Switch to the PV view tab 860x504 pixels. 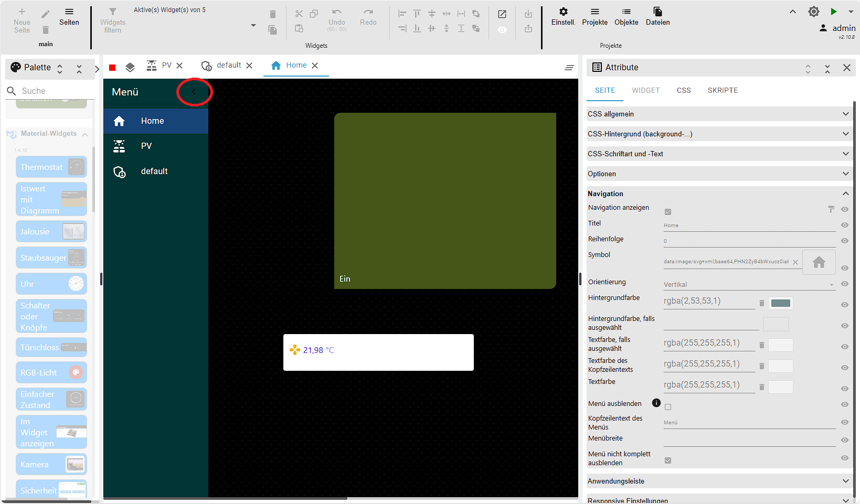click(x=166, y=65)
